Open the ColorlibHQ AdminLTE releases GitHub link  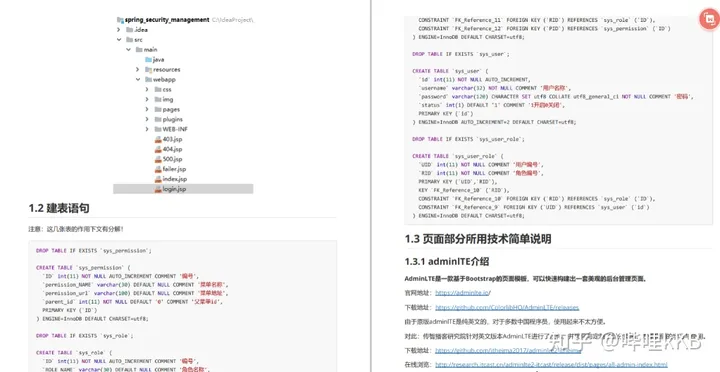pyautogui.click(x=507, y=307)
